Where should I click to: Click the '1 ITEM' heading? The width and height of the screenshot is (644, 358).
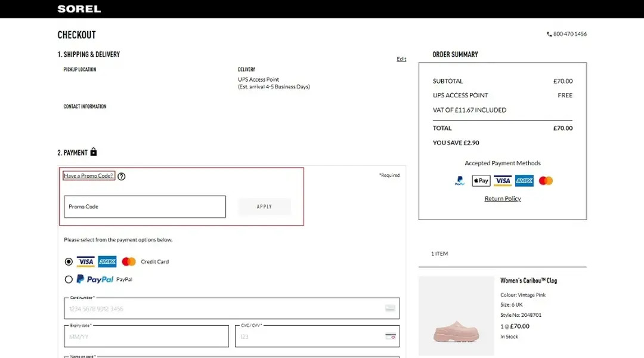click(439, 254)
